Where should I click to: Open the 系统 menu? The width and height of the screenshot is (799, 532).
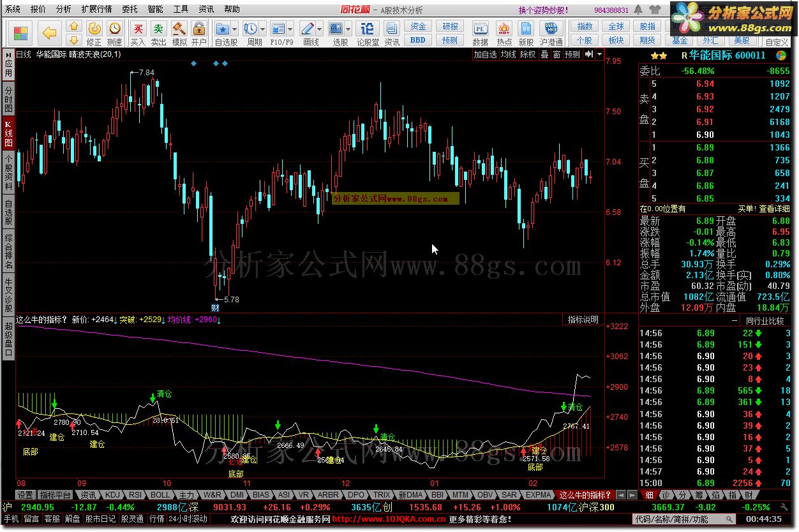(13, 10)
